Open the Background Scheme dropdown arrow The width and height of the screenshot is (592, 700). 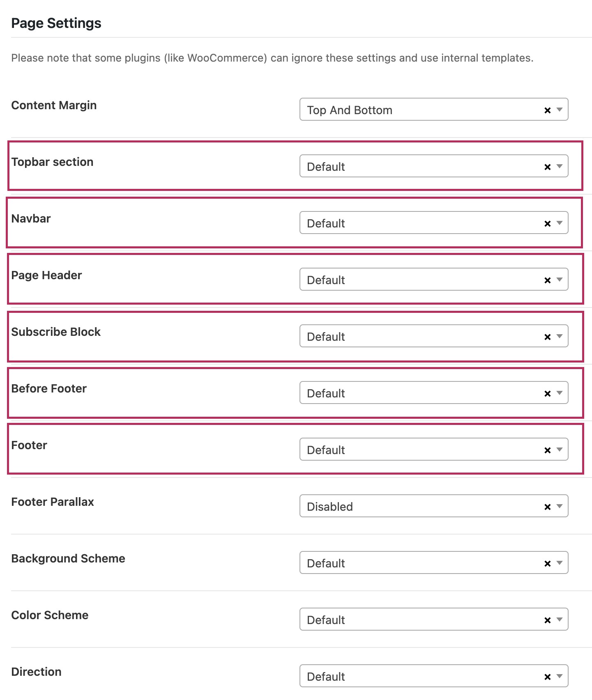point(560,563)
